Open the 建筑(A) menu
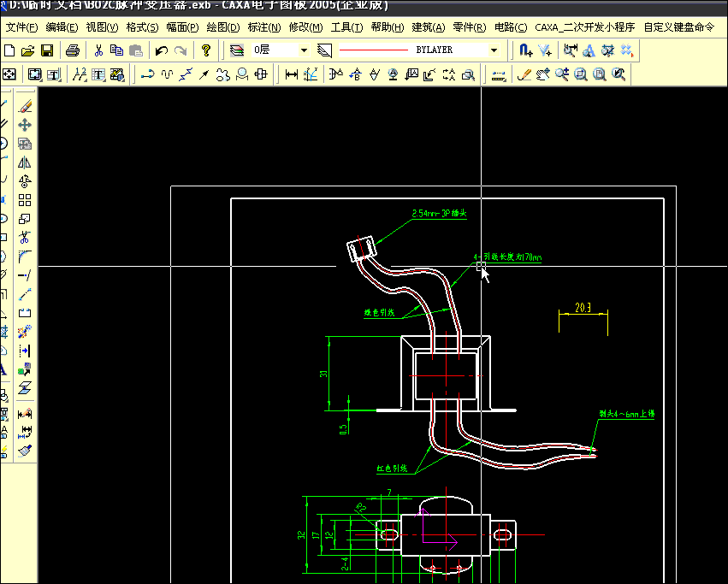 coord(428,28)
